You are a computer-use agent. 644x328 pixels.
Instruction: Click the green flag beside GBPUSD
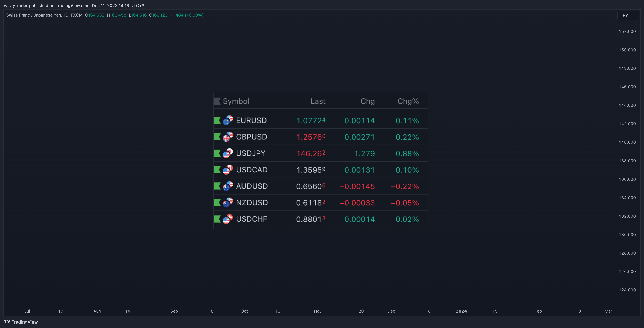click(217, 137)
